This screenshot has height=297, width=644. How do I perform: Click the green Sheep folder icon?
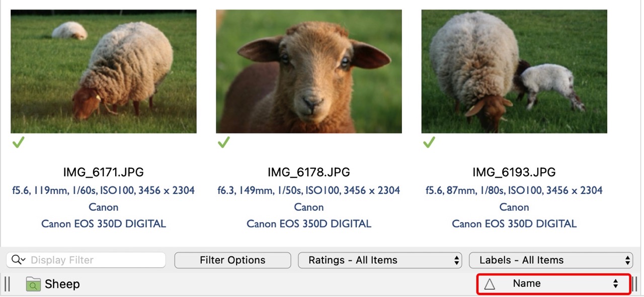[x=33, y=284]
